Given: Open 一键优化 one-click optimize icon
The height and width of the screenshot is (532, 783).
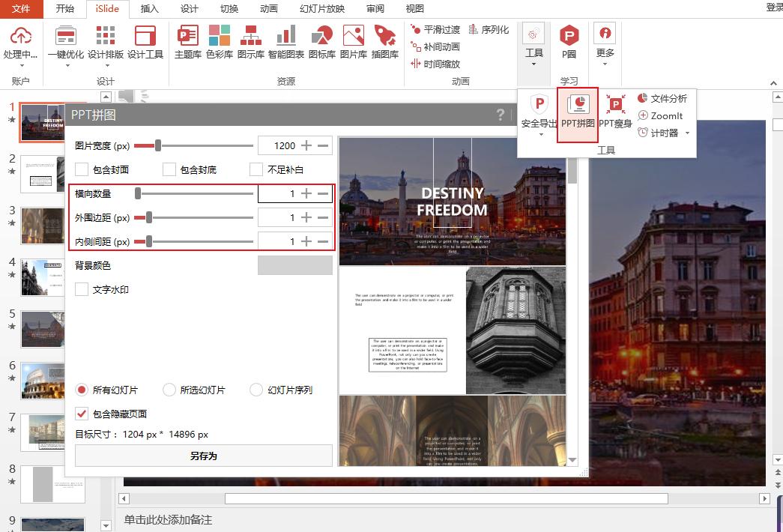Looking at the screenshot, I should pyautogui.click(x=65, y=36).
